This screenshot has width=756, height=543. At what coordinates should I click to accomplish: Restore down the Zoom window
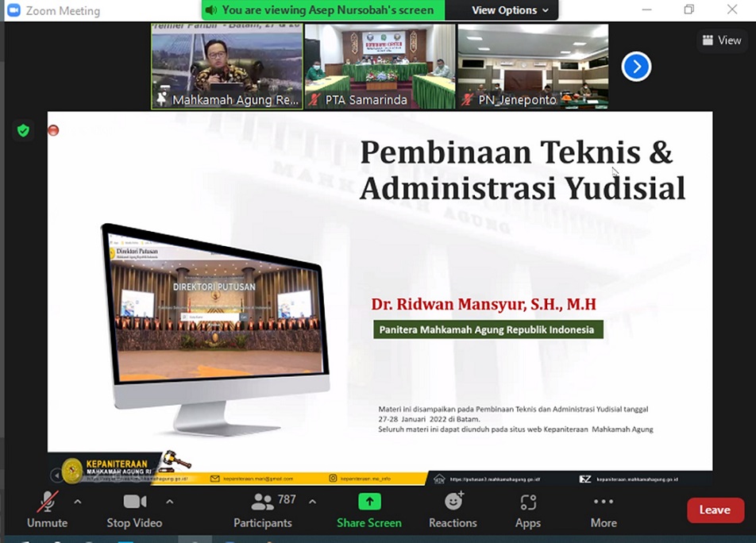(x=689, y=10)
